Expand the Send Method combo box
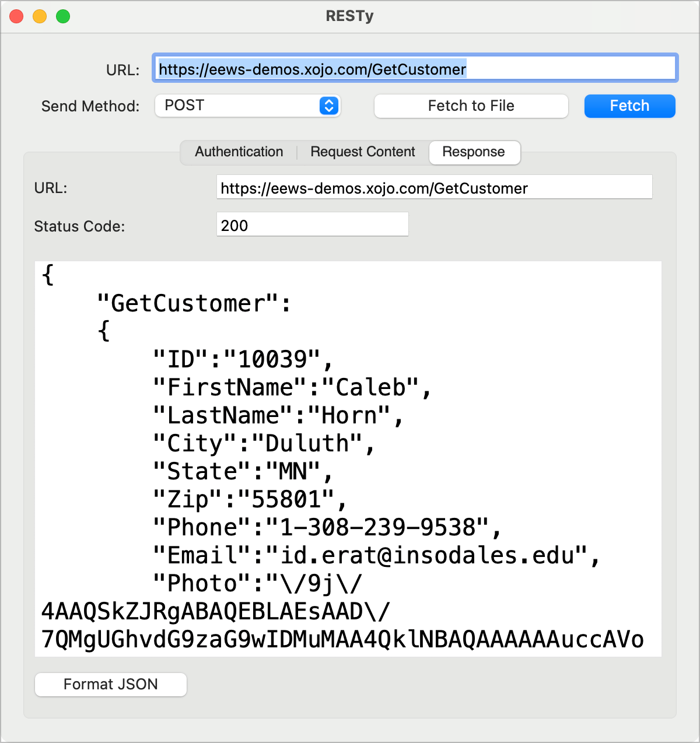 pos(247,106)
